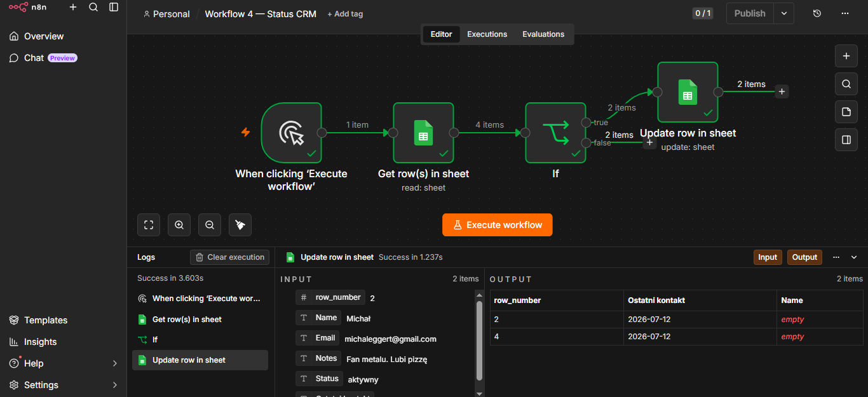Click the Ostatni kontakt column header
Viewport: 868px width, 397px height.
(x=700, y=300)
